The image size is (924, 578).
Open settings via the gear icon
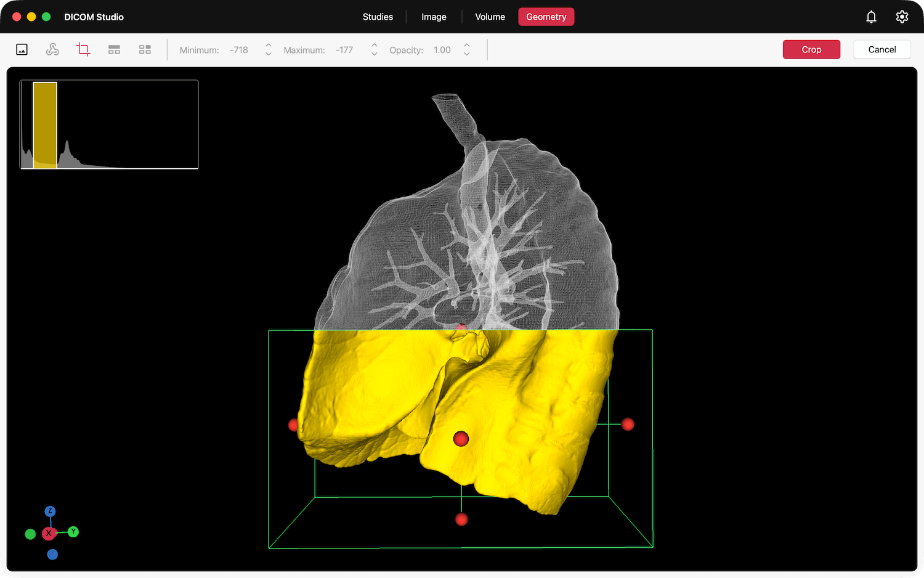click(902, 17)
